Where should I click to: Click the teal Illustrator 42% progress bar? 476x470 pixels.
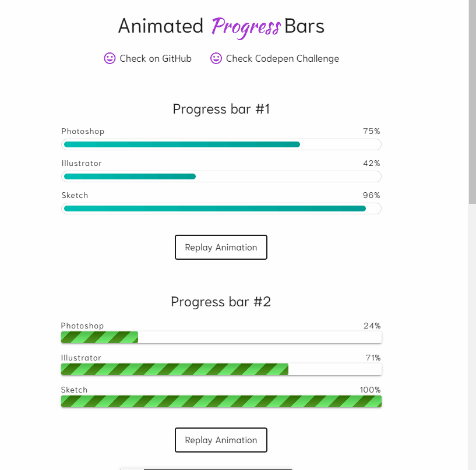[x=130, y=176]
